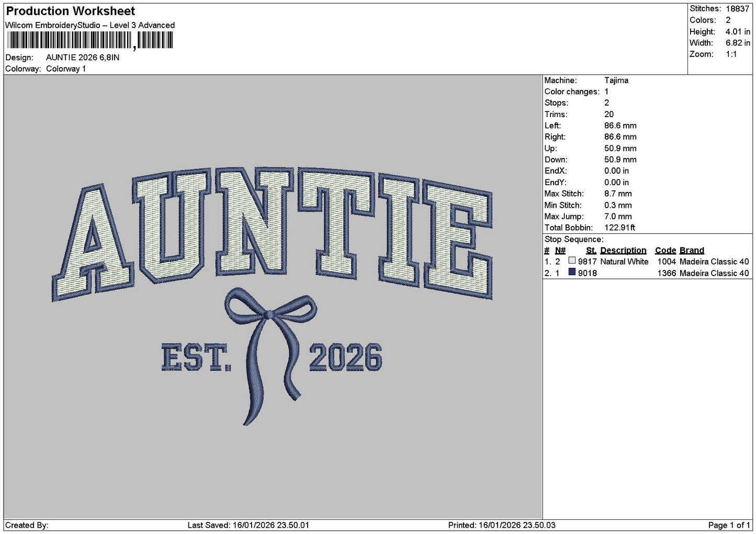Click the 'Last Saved: 16/01/2026 23.50.01' footer

[x=248, y=526]
